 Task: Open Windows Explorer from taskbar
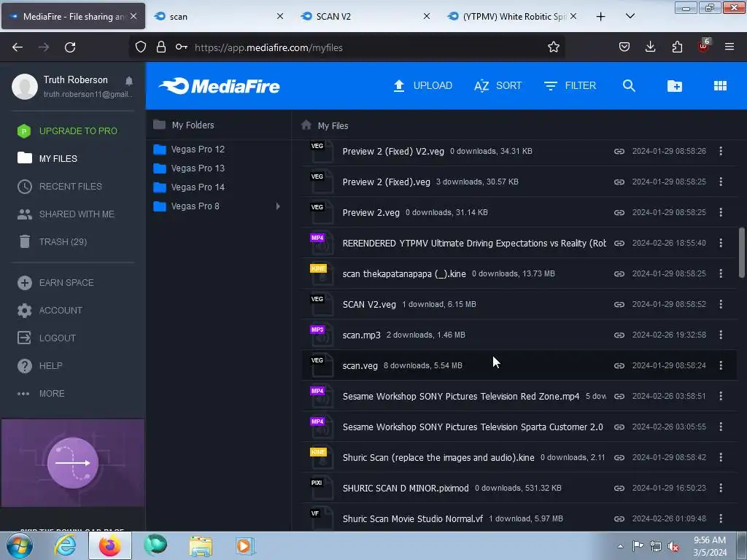[x=201, y=546]
